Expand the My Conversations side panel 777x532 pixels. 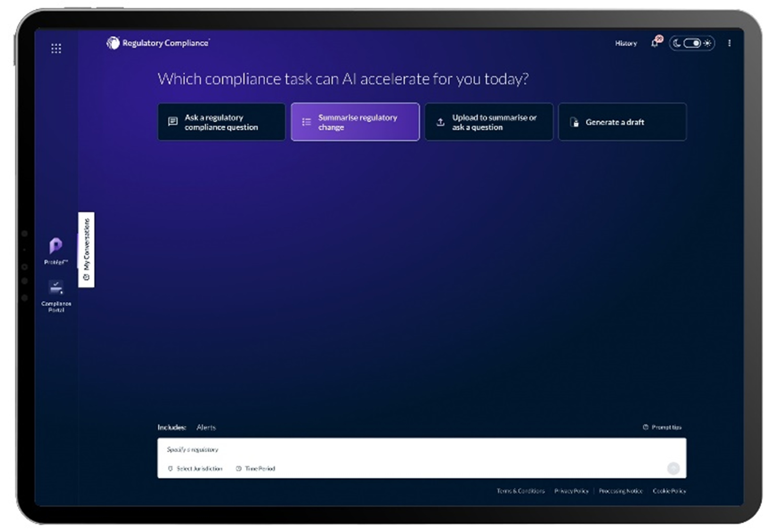point(86,250)
